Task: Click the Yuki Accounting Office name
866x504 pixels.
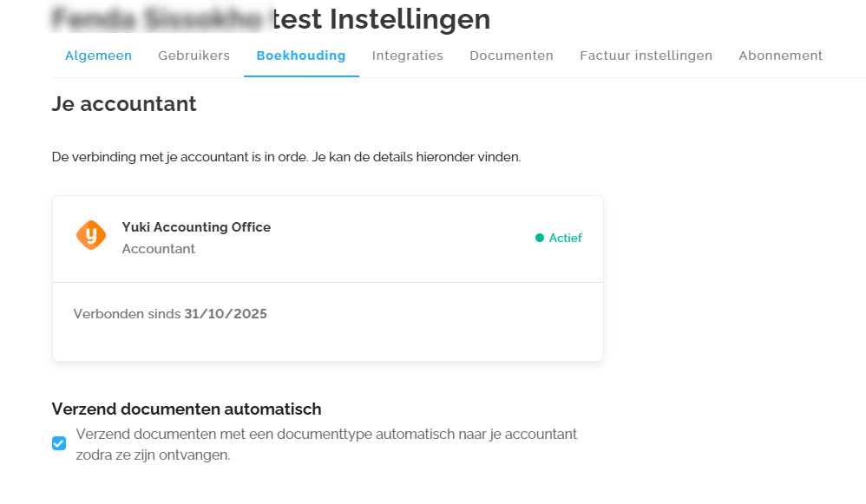Action: pyautogui.click(x=196, y=227)
